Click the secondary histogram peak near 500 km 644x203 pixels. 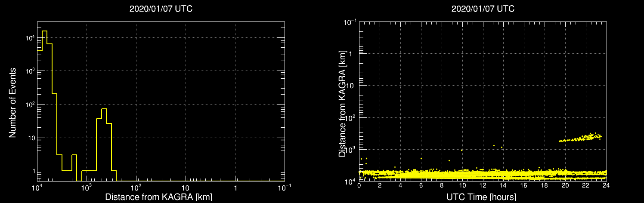[104, 109]
